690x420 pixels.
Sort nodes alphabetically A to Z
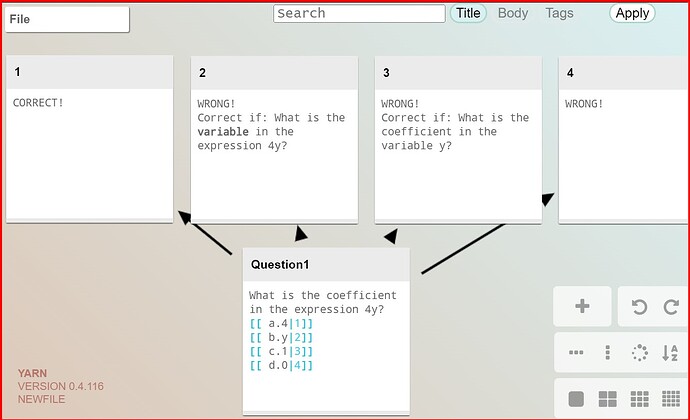tap(671, 352)
